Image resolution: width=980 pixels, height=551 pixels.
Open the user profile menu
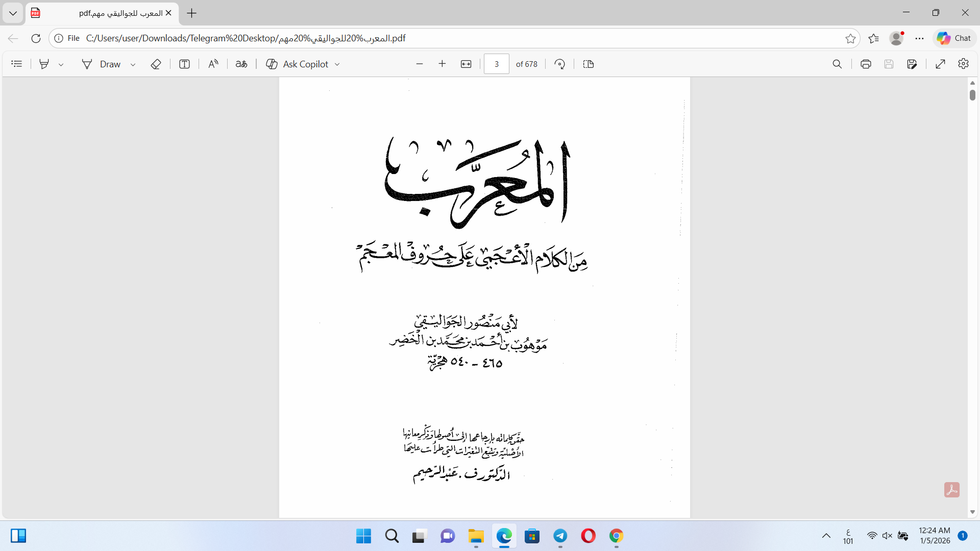coord(896,38)
